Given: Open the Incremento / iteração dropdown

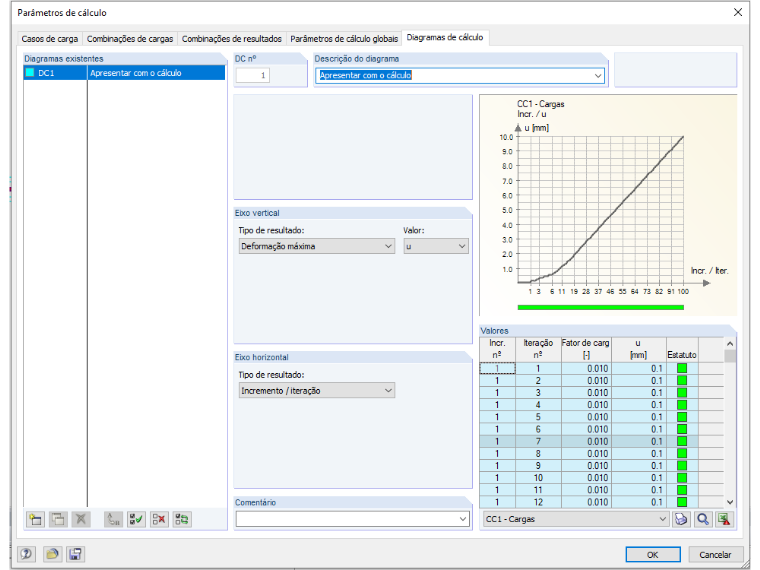Looking at the screenshot, I should point(388,391).
